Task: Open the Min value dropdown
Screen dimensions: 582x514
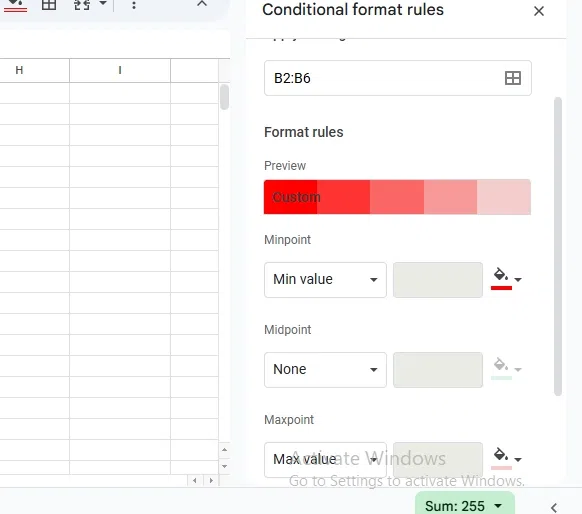Action: tap(325, 279)
